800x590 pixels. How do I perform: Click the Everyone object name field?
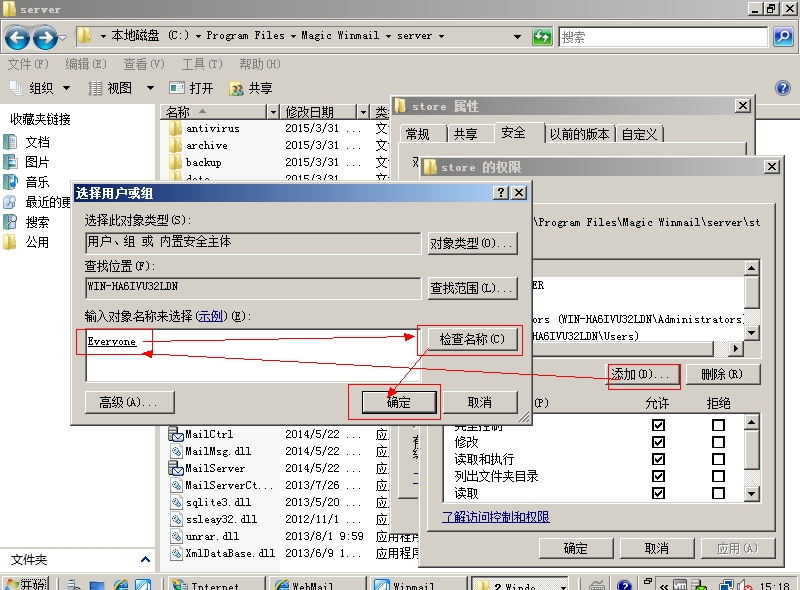pyautogui.click(x=253, y=355)
